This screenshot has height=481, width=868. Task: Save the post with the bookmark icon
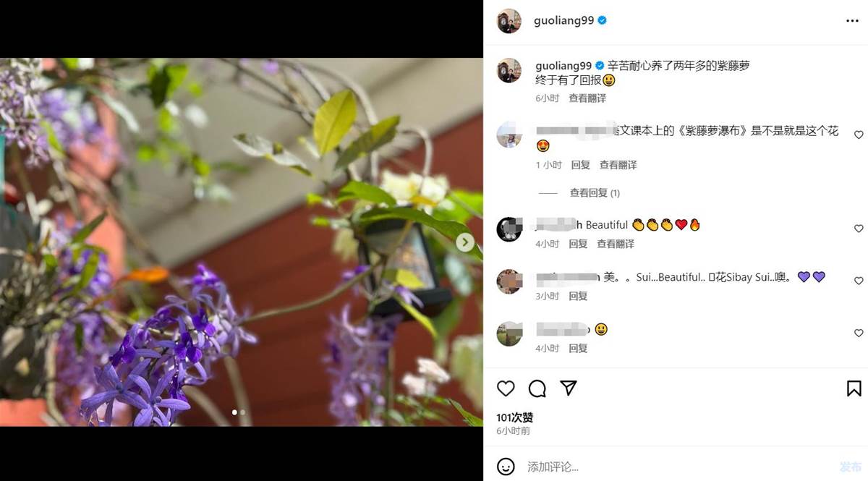pyautogui.click(x=854, y=388)
